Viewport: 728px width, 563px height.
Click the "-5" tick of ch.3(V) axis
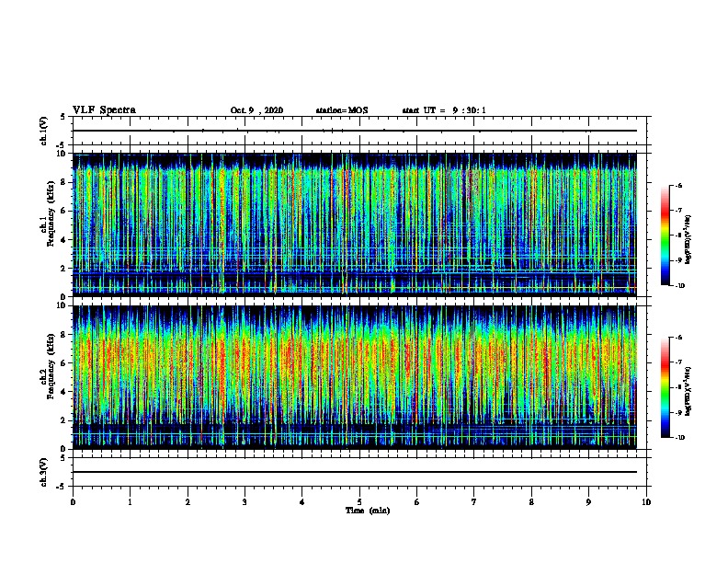(x=62, y=487)
